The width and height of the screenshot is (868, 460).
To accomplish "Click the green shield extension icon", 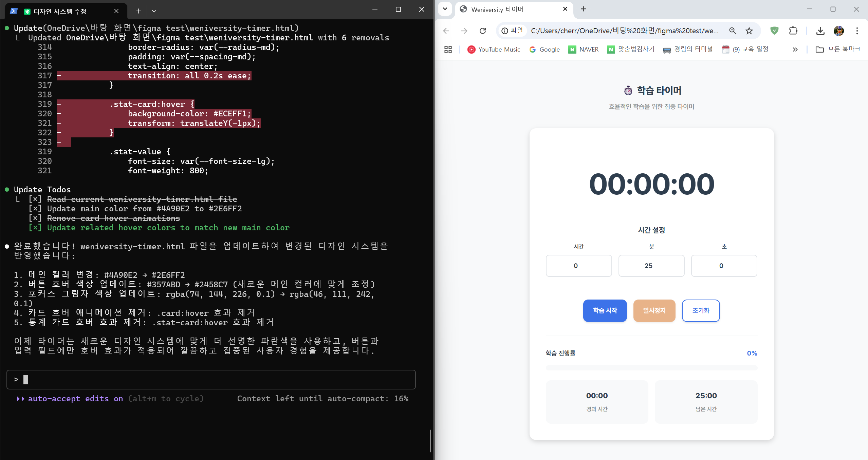I will [x=774, y=31].
